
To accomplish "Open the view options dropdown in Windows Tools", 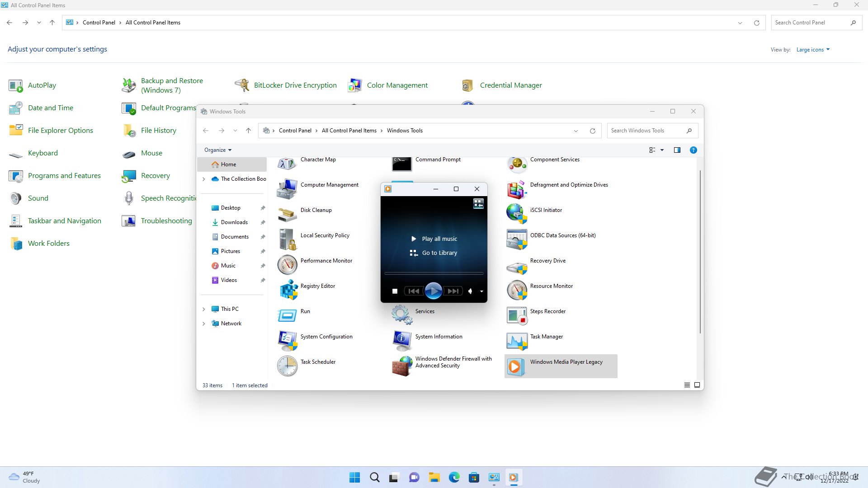I will tap(662, 150).
